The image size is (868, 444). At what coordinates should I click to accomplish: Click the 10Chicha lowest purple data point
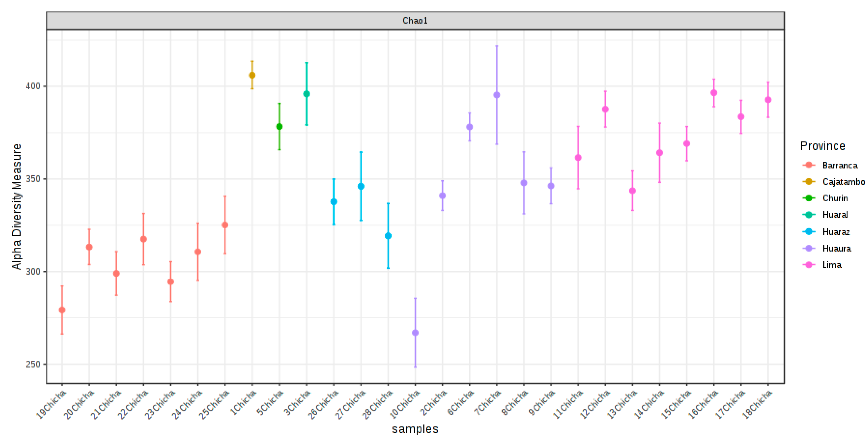(x=415, y=333)
